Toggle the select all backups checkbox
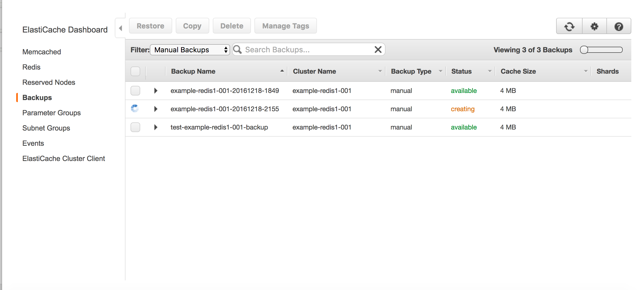Image resolution: width=644 pixels, height=290 pixels. point(136,71)
